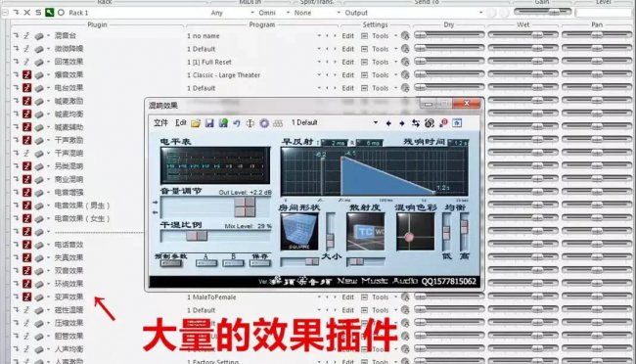The height and width of the screenshot is (364, 636).
Task: Click the swap arrows icon in plugin toolbar
Action: [x=416, y=123]
